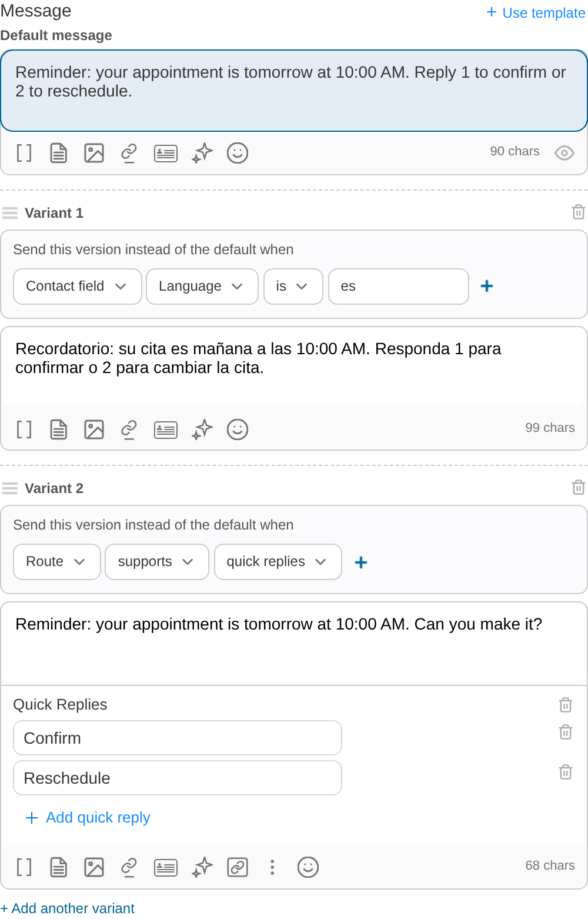Screen dimensions: 588x919
Task: Edit the 'Reschedule' quick reply field
Action: [178, 778]
